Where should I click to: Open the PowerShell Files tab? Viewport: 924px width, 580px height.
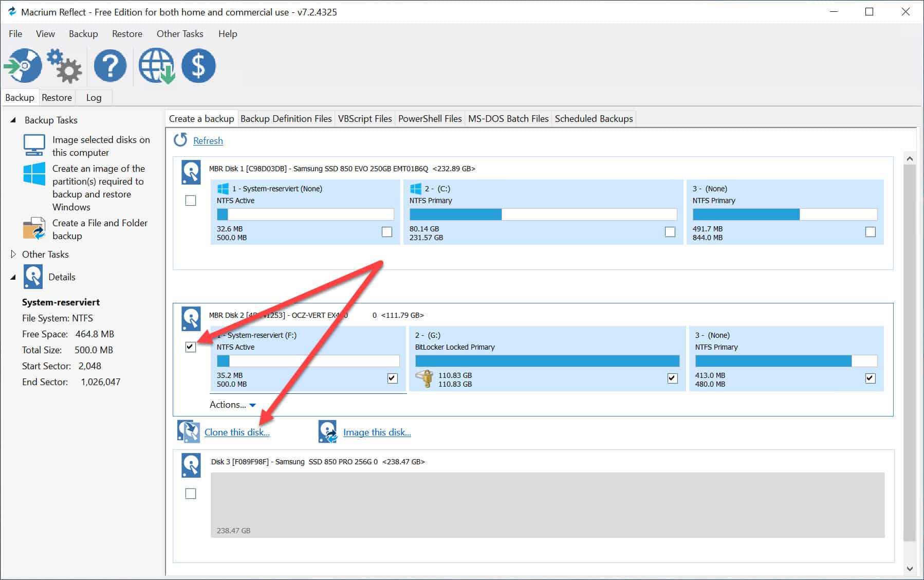430,119
